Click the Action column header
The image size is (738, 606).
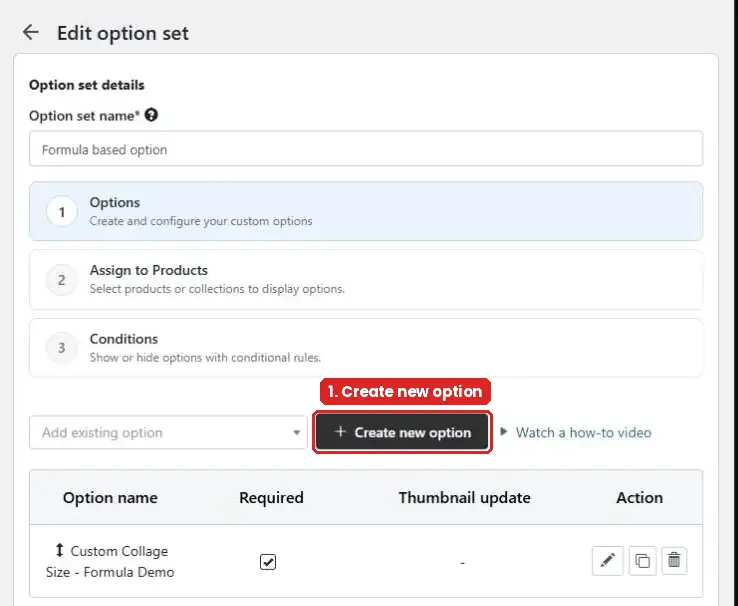640,497
